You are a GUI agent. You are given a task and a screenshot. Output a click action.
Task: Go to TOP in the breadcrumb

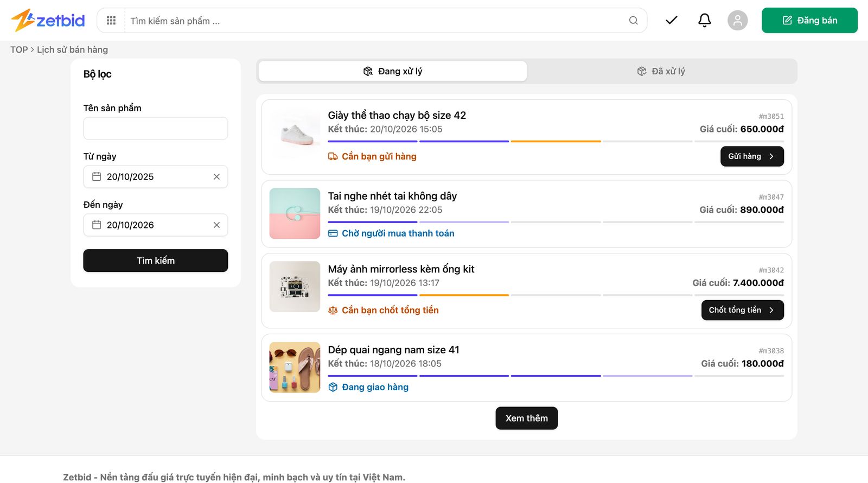tap(19, 50)
